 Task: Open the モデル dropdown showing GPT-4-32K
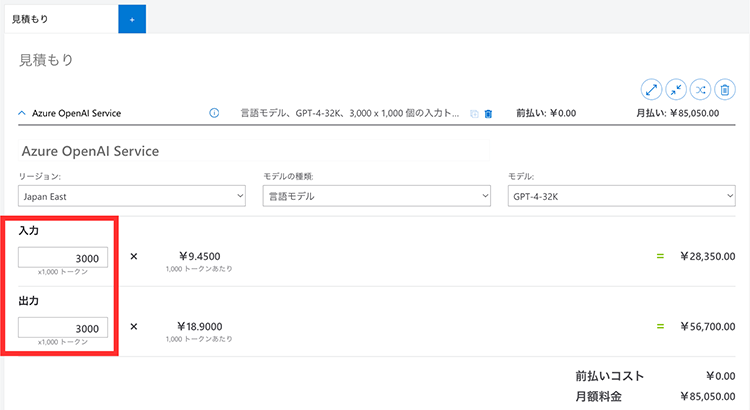coord(621,196)
